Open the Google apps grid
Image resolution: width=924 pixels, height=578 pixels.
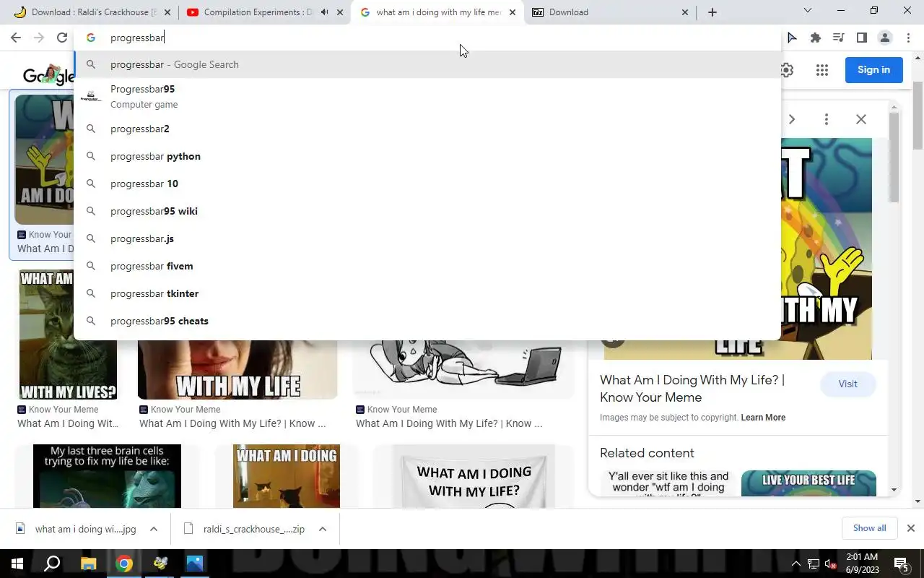pos(822,70)
